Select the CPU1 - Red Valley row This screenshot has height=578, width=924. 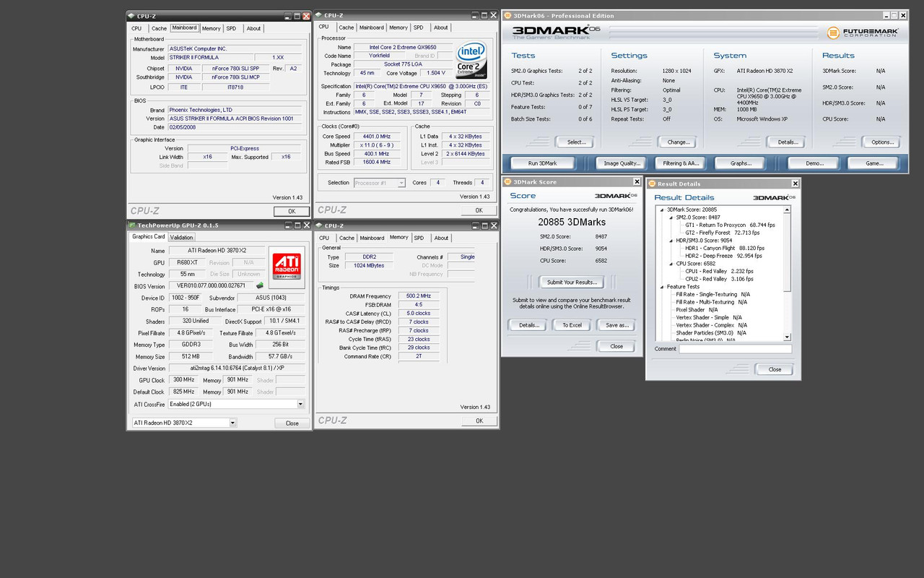[x=720, y=272]
